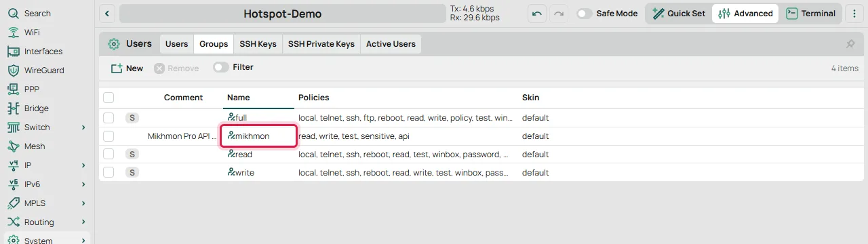Switch to Quick Set mode

679,14
